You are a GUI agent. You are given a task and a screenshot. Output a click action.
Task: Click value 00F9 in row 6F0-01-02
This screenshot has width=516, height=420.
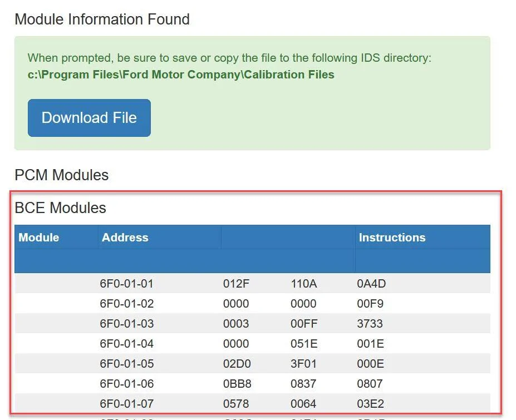point(370,304)
